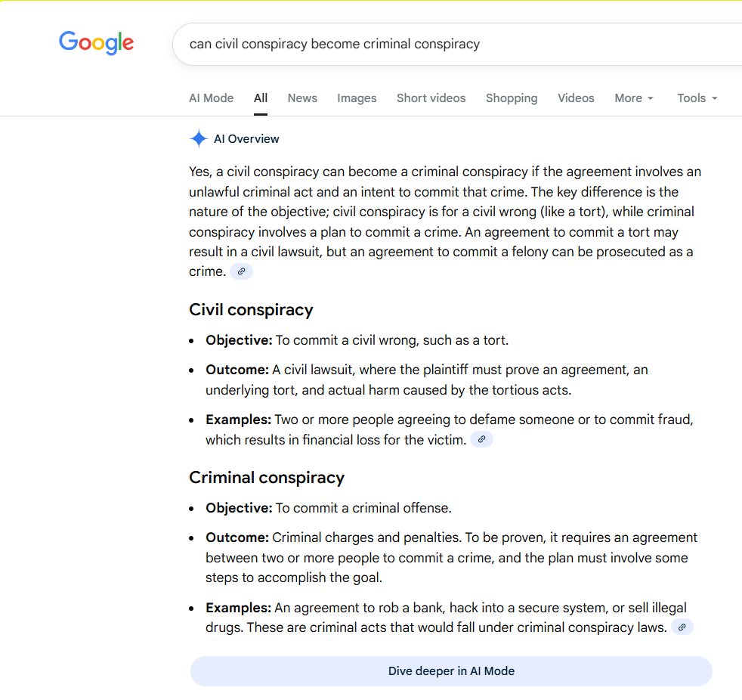Image resolution: width=742 pixels, height=700 pixels.
Task: Open source link after civil conspiracy examples
Action: [481, 439]
